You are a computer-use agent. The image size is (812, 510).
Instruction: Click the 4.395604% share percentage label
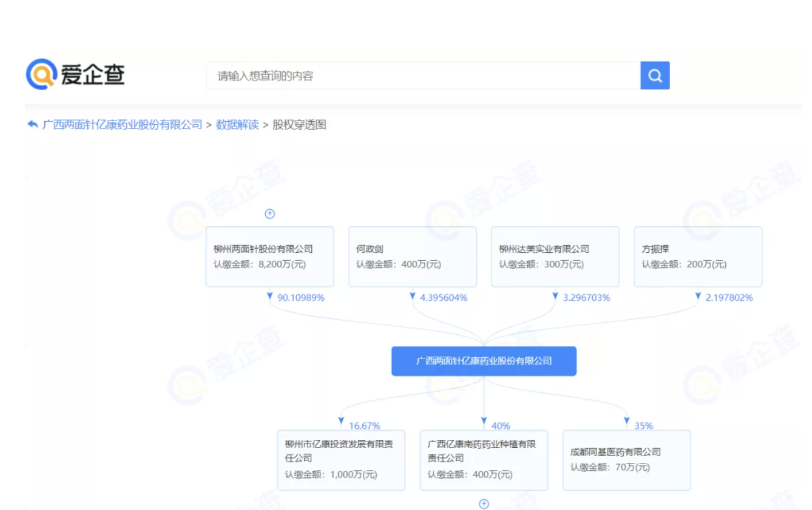pos(443,297)
